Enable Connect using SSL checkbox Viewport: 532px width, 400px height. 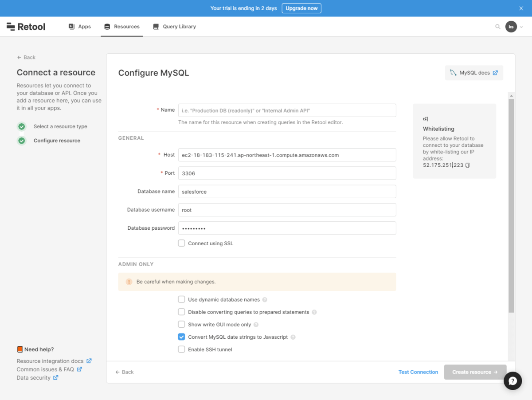pos(181,243)
